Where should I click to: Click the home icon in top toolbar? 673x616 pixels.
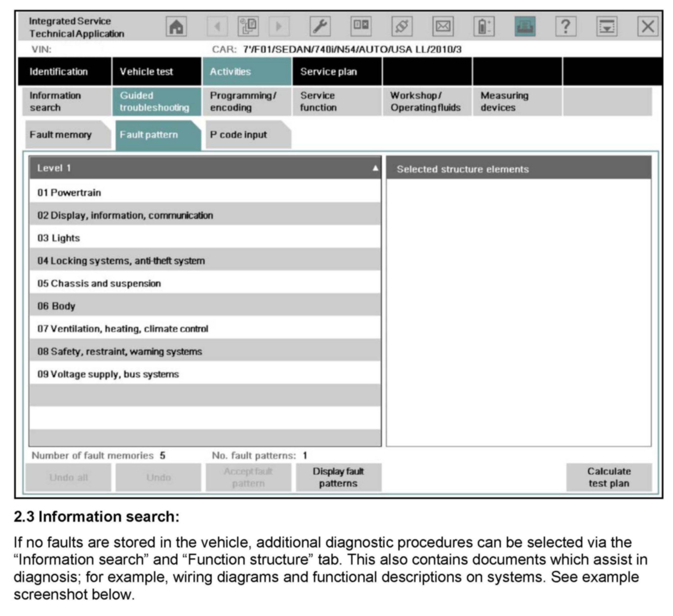[x=176, y=26]
